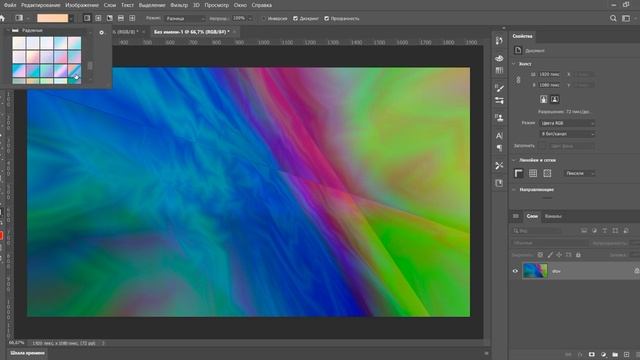Select the reflected gradient type icon
The height and width of the screenshot is (360, 640).
(121, 18)
